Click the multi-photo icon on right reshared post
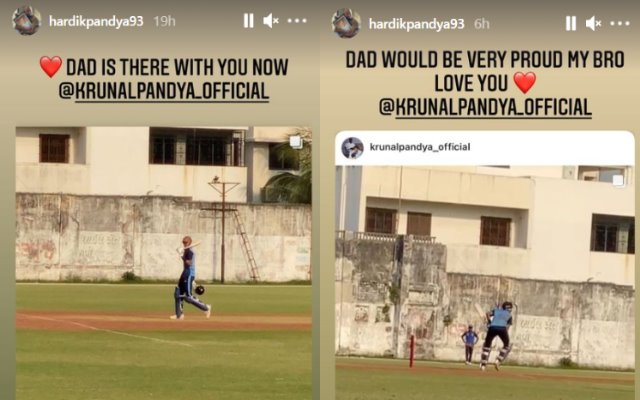The height and width of the screenshot is (400, 640). click(618, 180)
